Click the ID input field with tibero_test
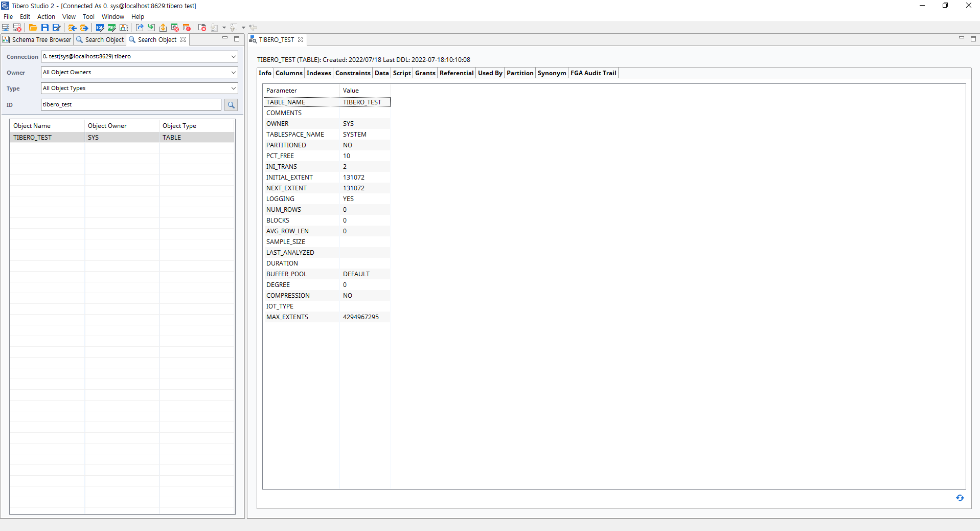The image size is (980, 531). coord(131,104)
